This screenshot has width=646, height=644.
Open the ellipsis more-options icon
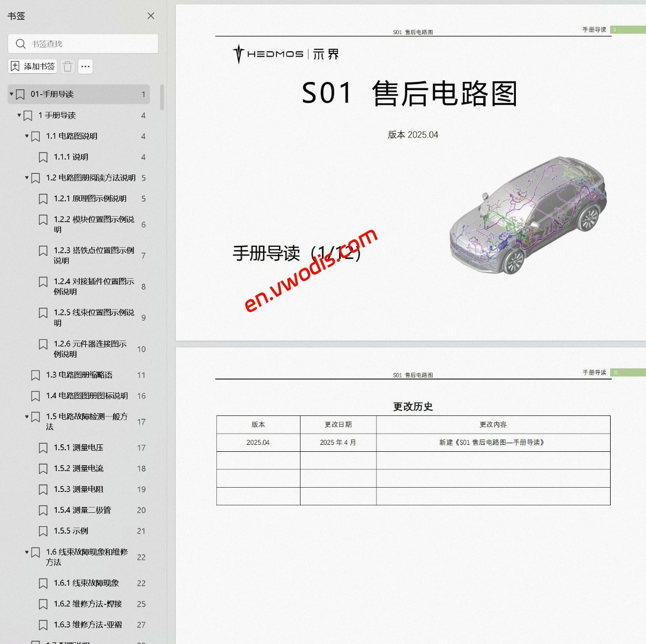pyautogui.click(x=85, y=66)
